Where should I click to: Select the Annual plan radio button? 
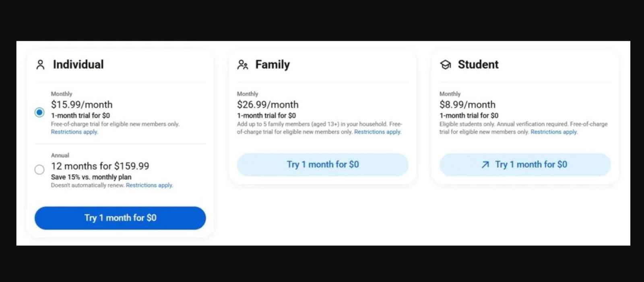coord(39,170)
